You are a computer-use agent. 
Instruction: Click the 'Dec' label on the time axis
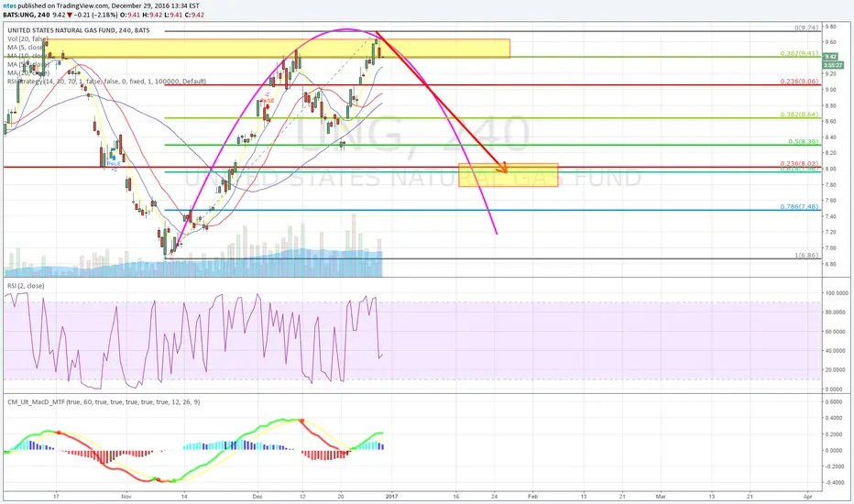tap(257, 497)
